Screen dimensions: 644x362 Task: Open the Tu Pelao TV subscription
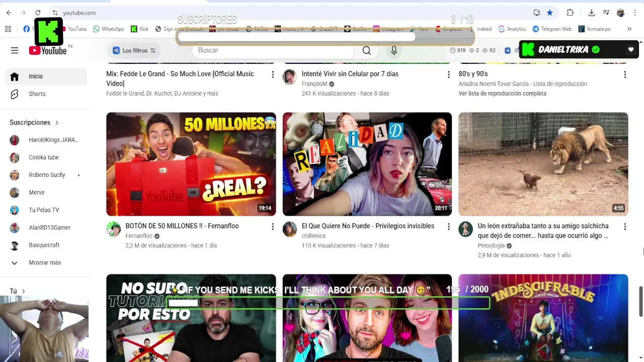point(46,210)
